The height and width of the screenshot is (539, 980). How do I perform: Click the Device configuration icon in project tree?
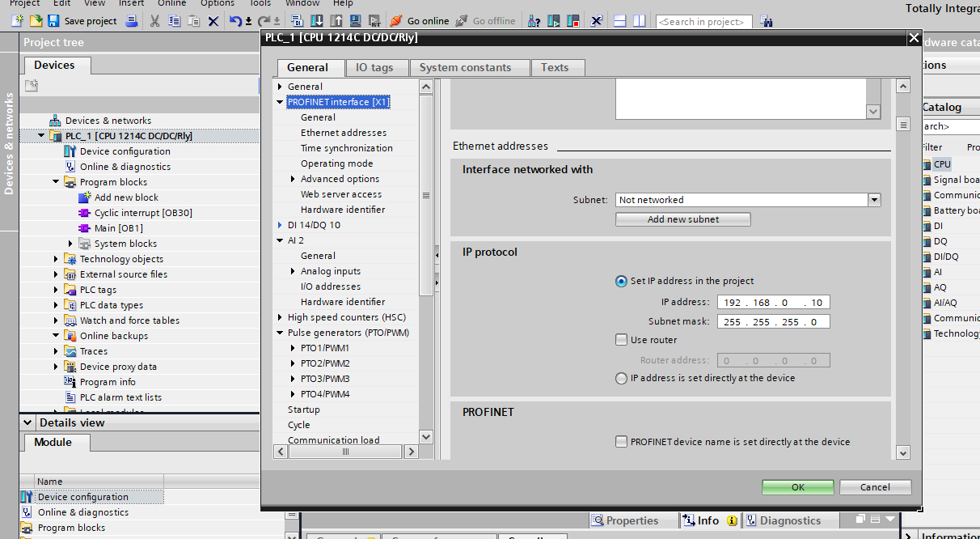click(70, 151)
